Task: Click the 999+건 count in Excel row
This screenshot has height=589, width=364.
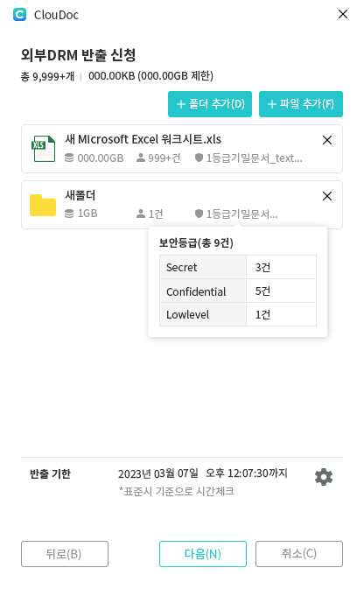Action: pyautogui.click(x=164, y=158)
